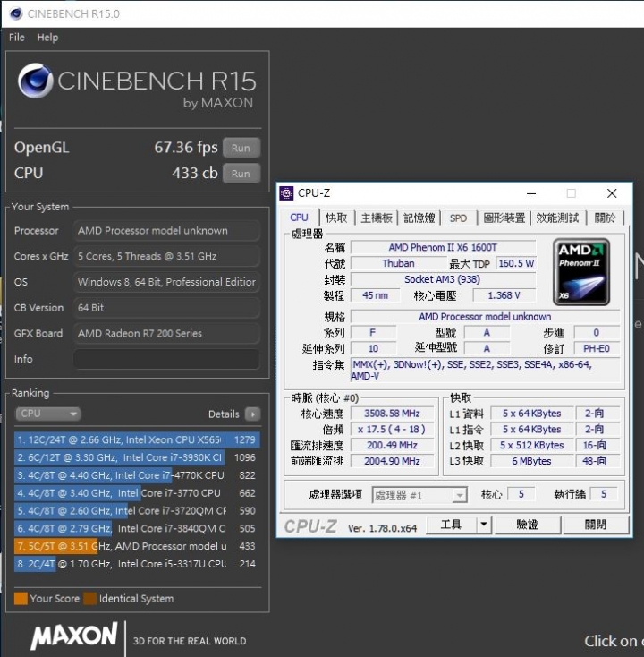
Task: Click the AMD Phenom II logo in CPU-Z
Action: tap(580, 271)
